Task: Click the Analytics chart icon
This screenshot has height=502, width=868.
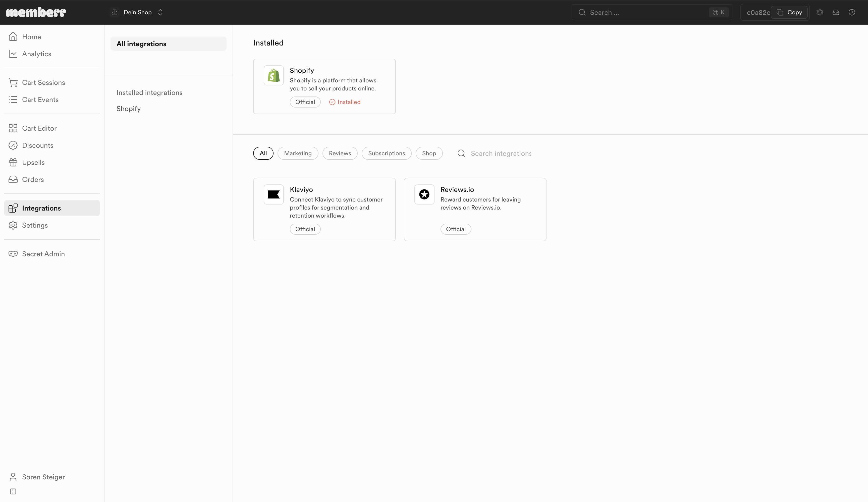Action: pos(13,54)
